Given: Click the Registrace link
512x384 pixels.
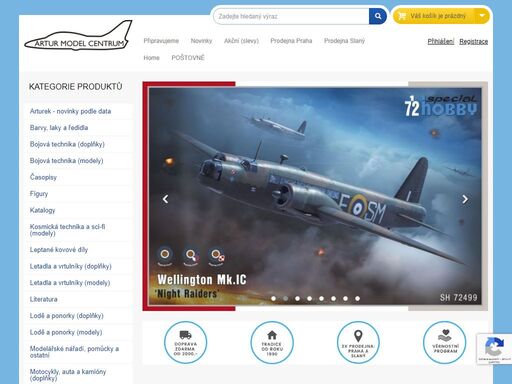Looking at the screenshot, I should click(x=474, y=42).
